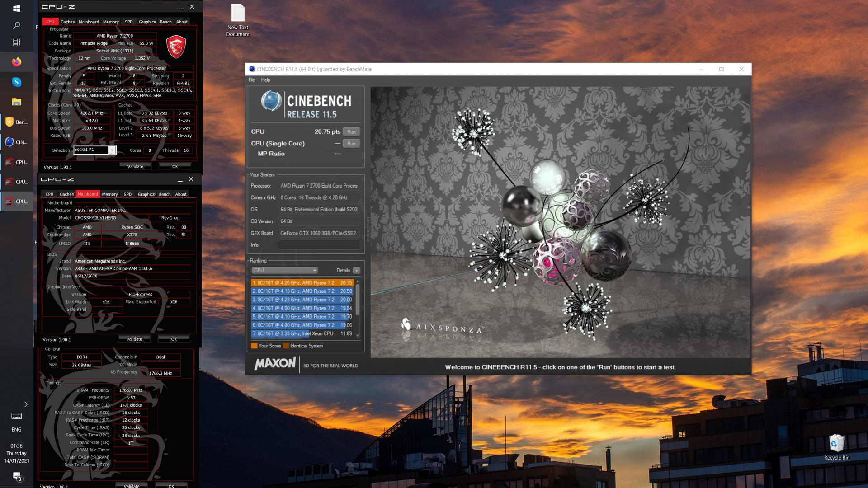Open SPD tab in top CPU-Z

pos(129,22)
